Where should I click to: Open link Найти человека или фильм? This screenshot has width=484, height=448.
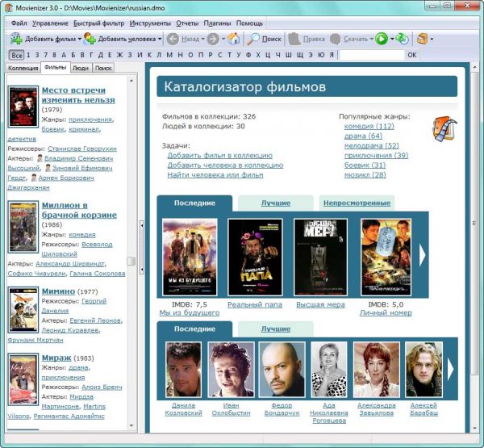(x=215, y=175)
